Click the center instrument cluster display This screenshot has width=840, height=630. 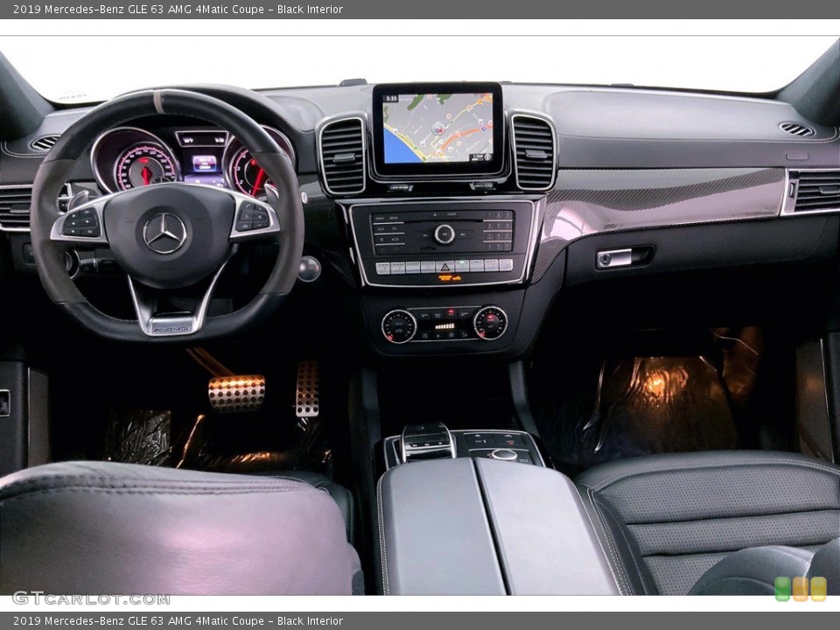tap(204, 163)
